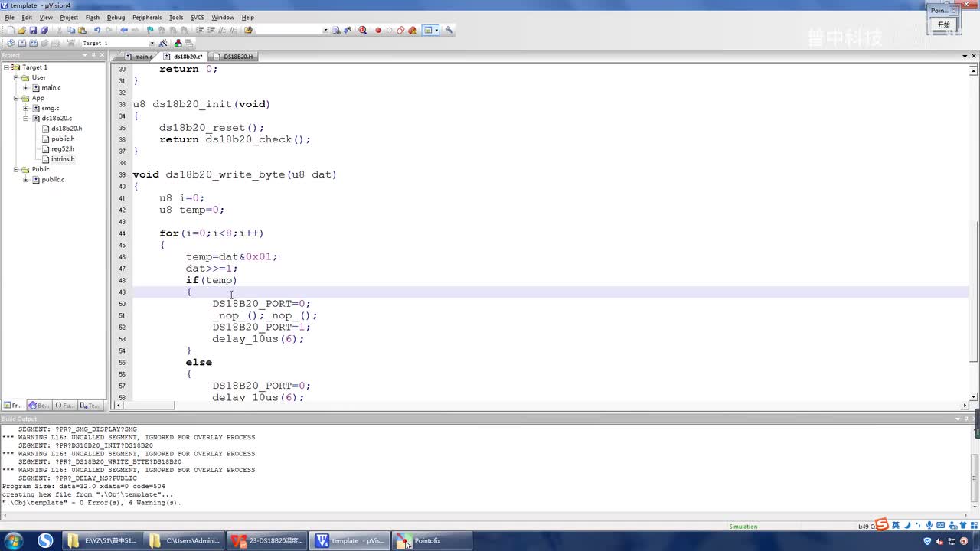The width and height of the screenshot is (980, 551).
Task: Click the editor horizontal scrollbar thumb
Action: click(x=148, y=406)
